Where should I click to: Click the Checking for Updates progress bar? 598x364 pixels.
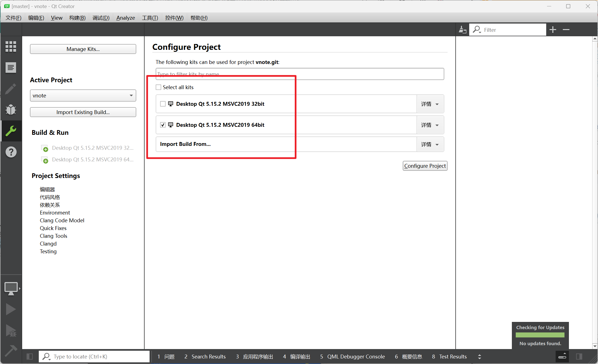point(540,335)
